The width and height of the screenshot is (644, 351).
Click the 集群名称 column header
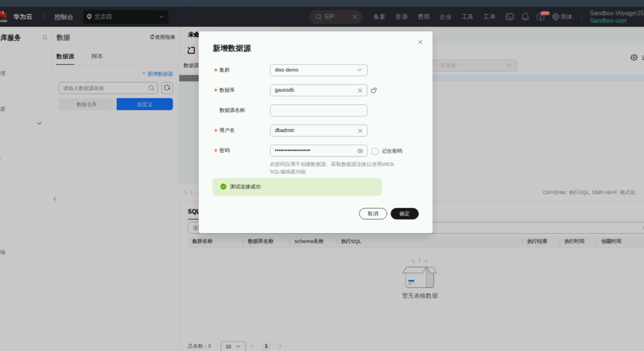tap(202, 241)
